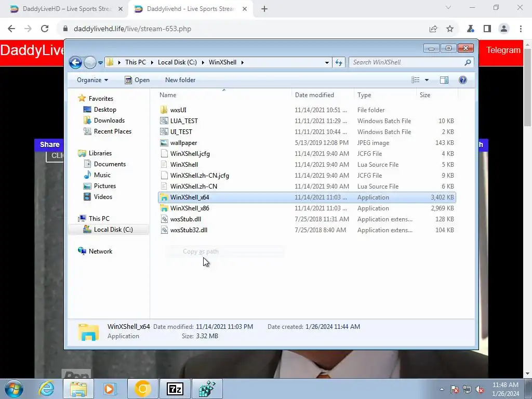Select the WinXShell.jcfg file

[307, 154]
